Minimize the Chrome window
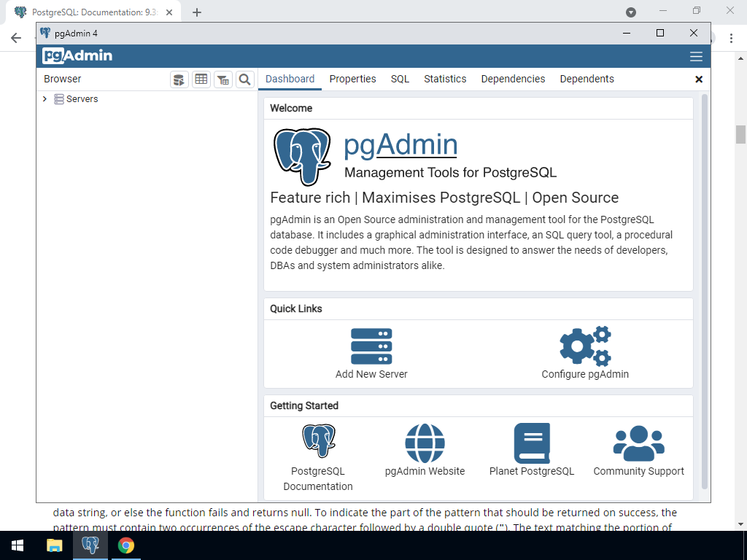The height and width of the screenshot is (560, 747). [663, 10]
